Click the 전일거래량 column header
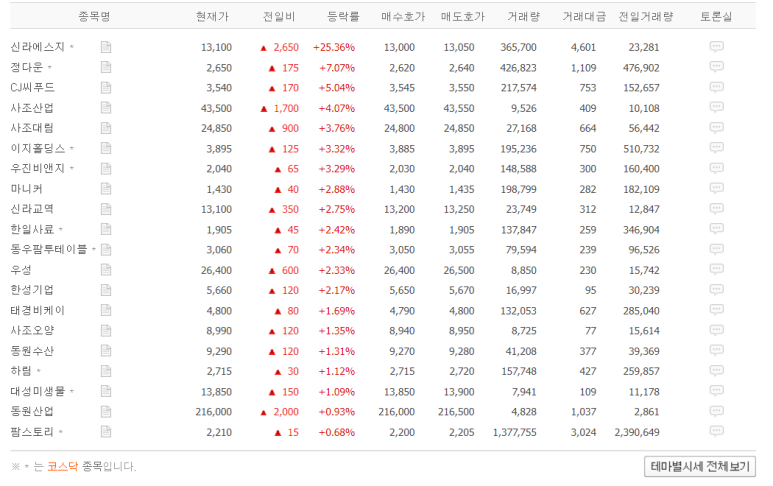 (646, 17)
